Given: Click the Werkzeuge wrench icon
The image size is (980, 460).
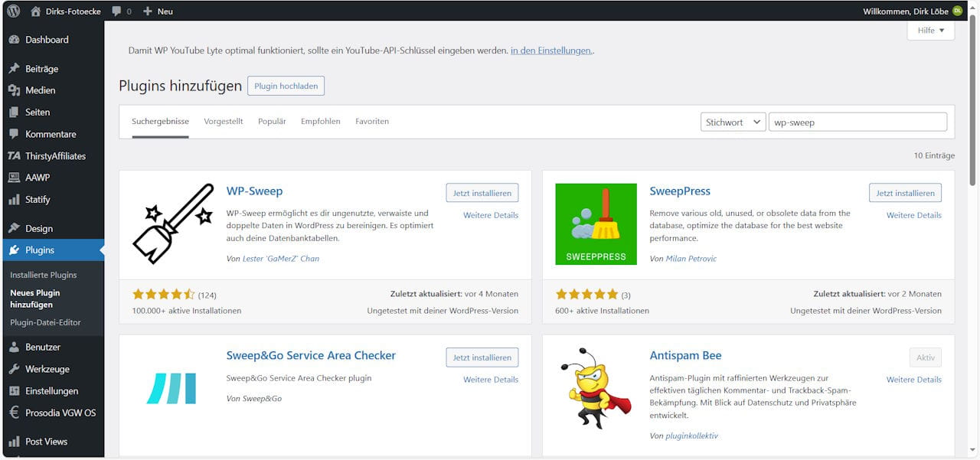Looking at the screenshot, I should pos(14,369).
